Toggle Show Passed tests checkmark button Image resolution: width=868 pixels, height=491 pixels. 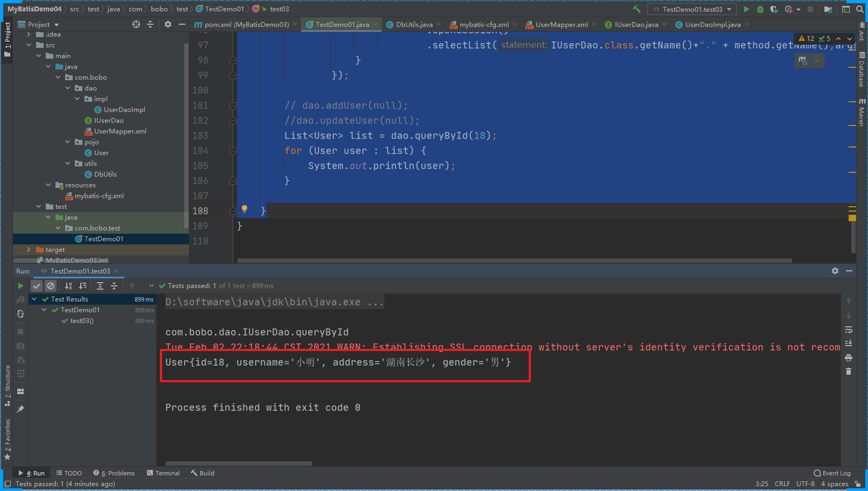pyautogui.click(x=37, y=286)
